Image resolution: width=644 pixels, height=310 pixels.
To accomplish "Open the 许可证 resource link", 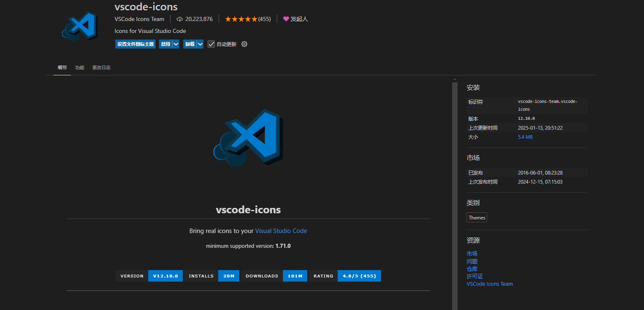I will (475, 276).
